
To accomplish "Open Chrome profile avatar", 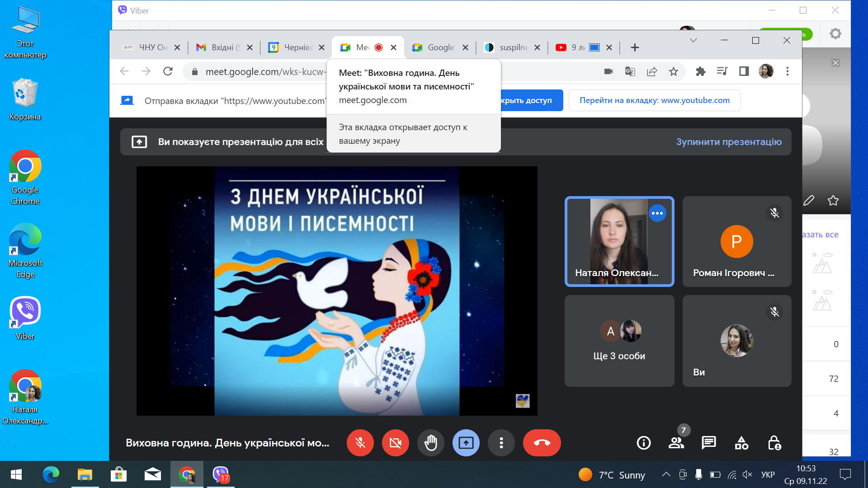I will coord(766,71).
